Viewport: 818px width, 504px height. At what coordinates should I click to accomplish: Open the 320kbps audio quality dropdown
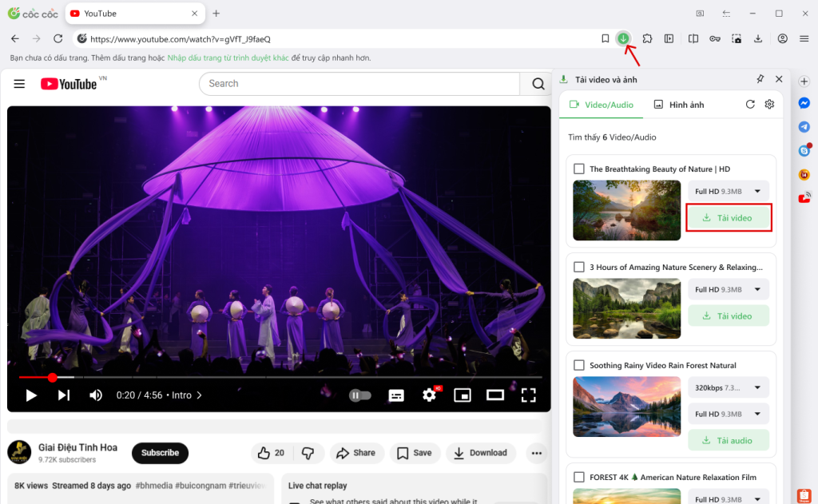pos(729,387)
